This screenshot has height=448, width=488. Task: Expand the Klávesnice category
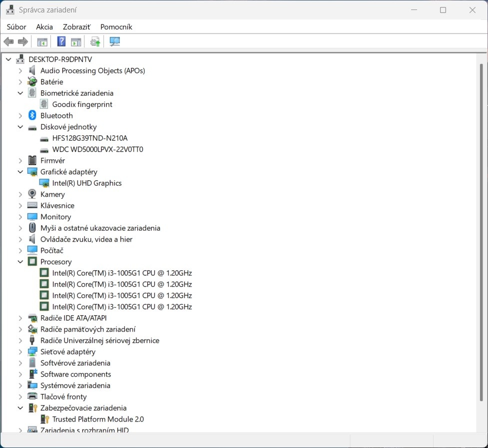(20, 205)
